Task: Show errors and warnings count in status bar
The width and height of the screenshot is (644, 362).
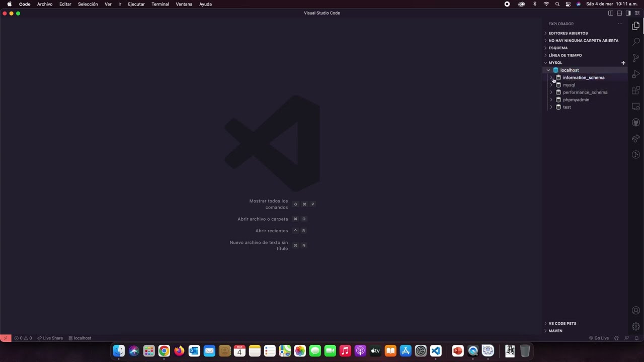Action: coord(23,338)
